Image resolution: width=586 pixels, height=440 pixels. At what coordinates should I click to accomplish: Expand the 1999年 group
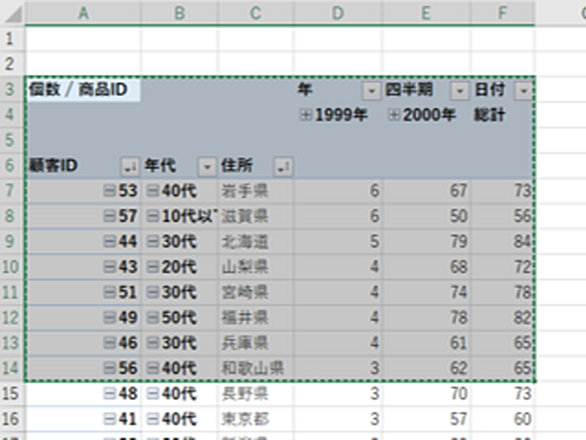point(306,115)
